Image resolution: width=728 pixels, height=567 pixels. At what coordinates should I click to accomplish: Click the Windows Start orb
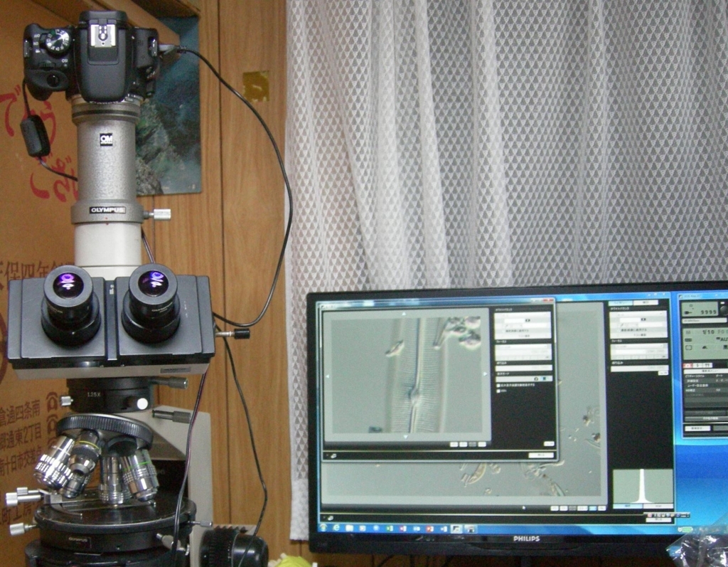323,528
